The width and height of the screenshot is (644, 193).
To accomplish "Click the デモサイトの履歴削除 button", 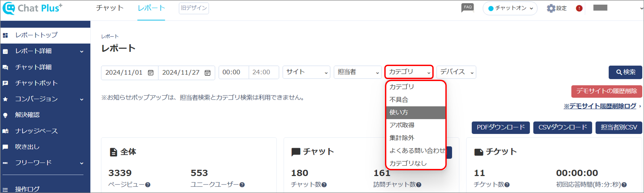I will tap(606, 91).
